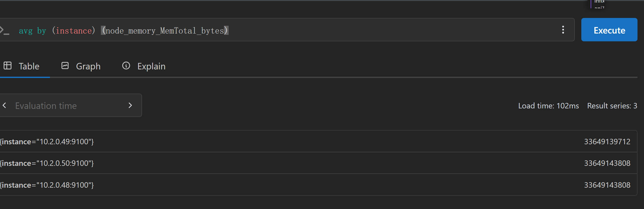The height and width of the screenshot is (209, 644).
Task: Click the query prompt terminal icon
Action: (x=4, y=30)
